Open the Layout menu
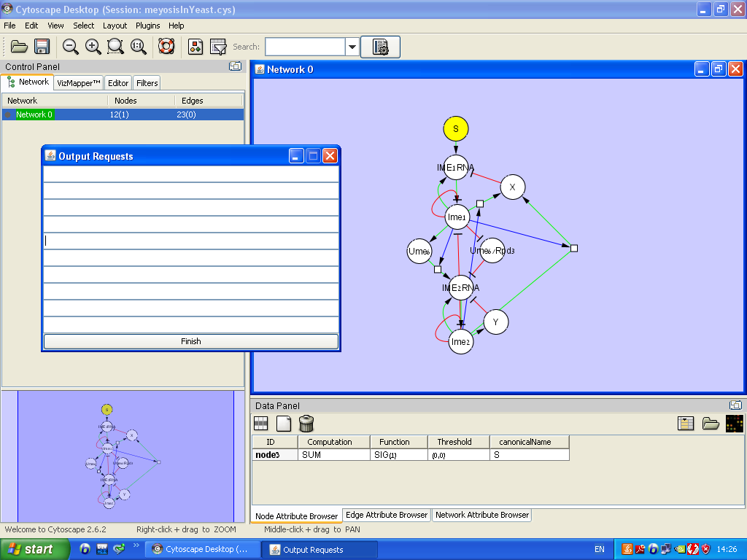The image size is (747, 560). pyautogui.click(x=115, y=26)
